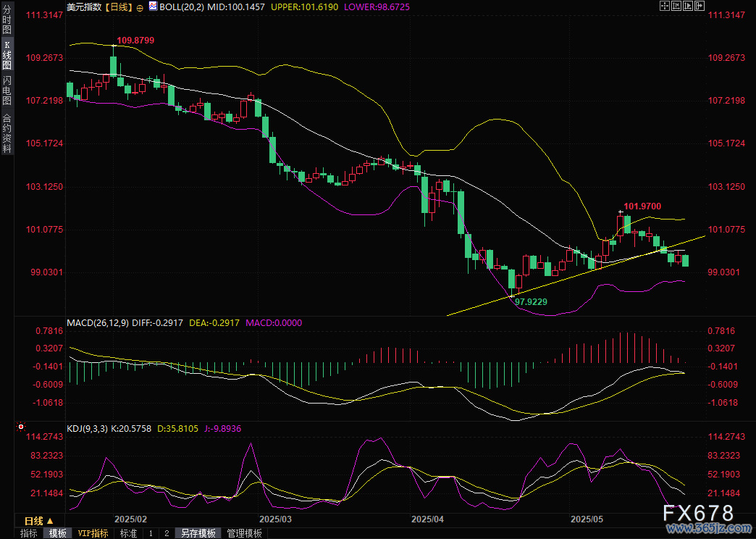Open the VIP指标 tab
This screenshot has height=539, width=756.
pyautogui.click(x=93, y=533)
